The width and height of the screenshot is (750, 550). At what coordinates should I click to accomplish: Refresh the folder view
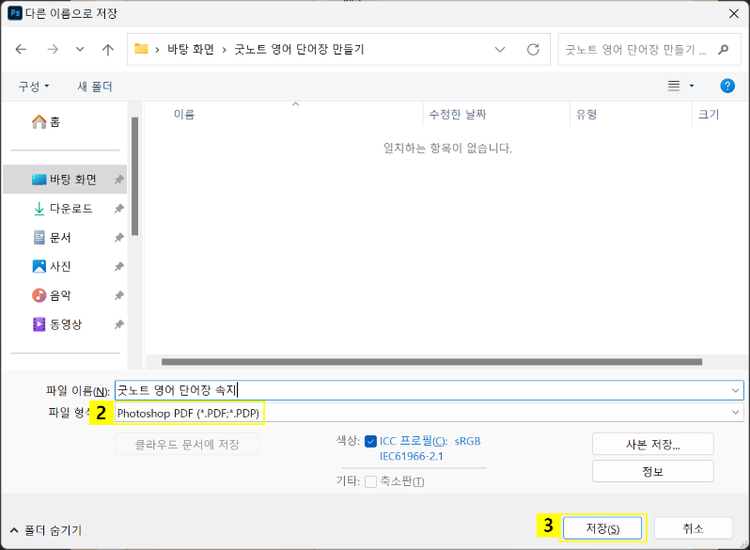(x=533, y=49)
